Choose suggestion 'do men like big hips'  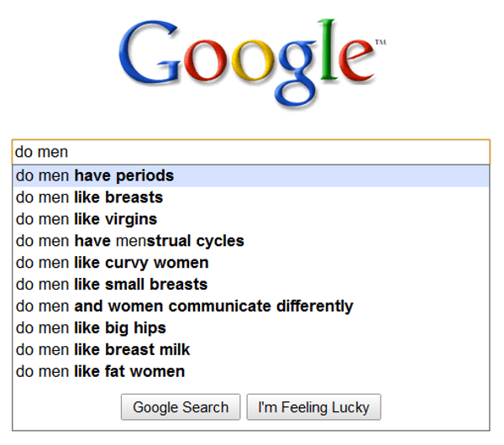[251, 328]
